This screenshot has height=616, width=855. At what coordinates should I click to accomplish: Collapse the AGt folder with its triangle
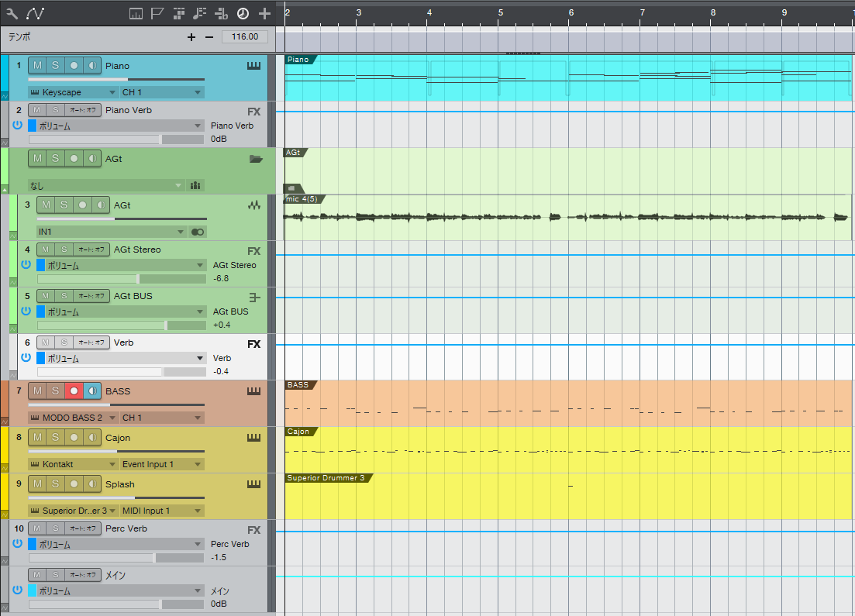click(x=5, y=190)
